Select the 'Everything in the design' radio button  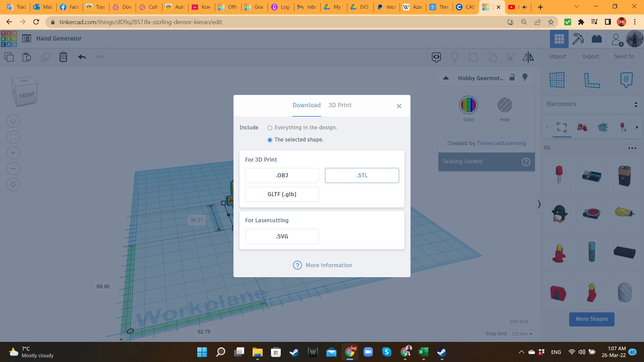click(270, 128)
